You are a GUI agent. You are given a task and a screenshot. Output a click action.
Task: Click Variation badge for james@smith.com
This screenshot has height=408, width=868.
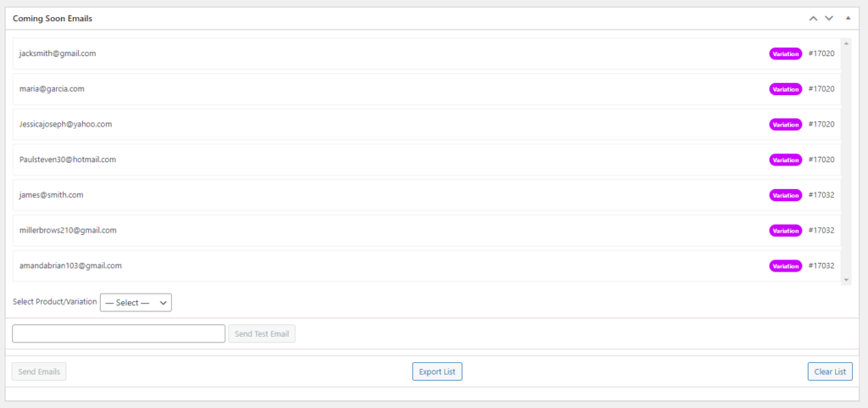(785, 195)
